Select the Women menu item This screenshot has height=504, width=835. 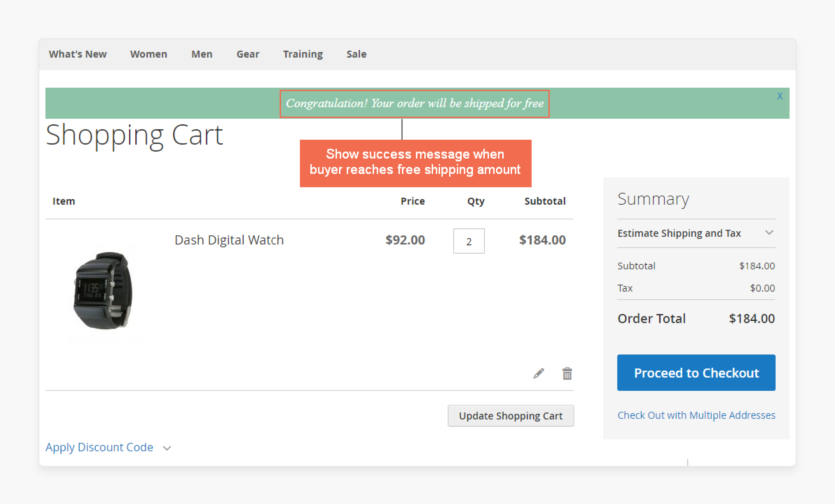149,54
